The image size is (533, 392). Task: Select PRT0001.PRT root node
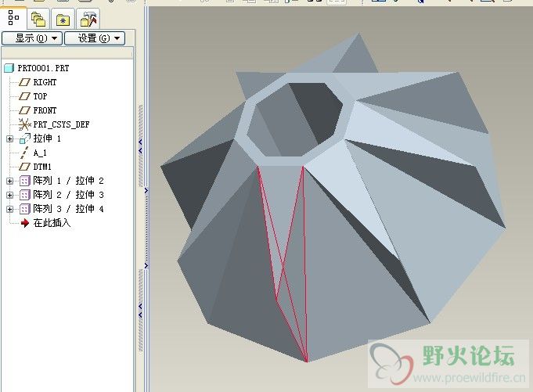(43, 68)
